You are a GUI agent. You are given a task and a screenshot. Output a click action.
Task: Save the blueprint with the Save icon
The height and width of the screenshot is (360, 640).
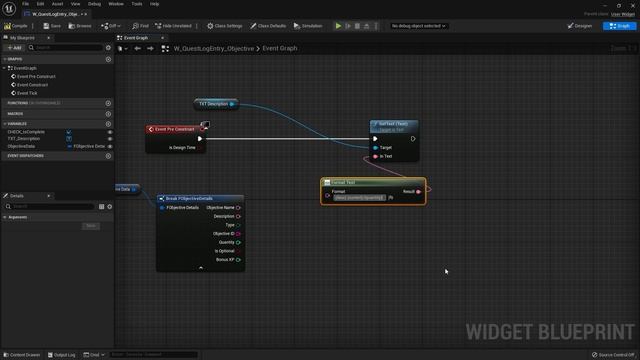coord(46,26)
